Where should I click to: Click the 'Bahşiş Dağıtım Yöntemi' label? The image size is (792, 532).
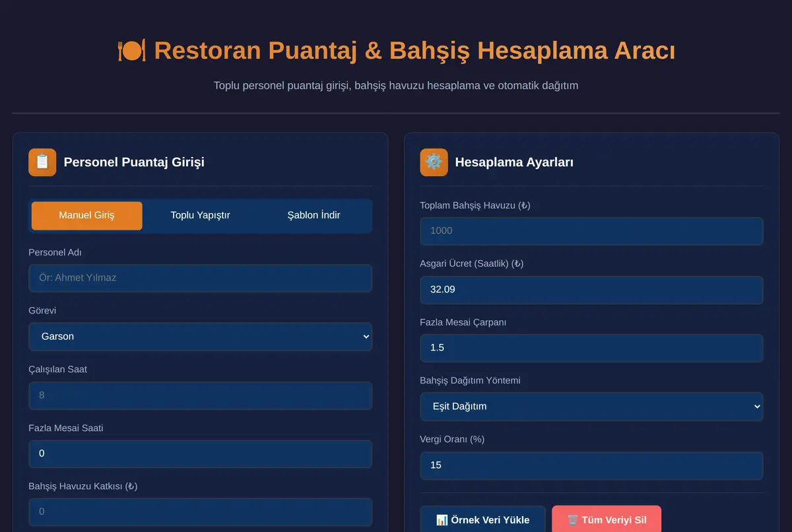coord(470,381)
